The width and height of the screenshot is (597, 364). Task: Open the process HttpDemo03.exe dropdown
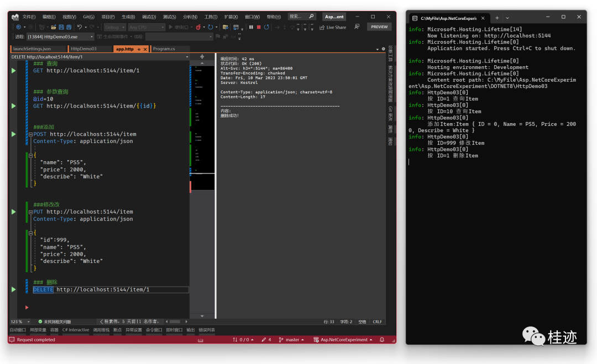(60, 37)
